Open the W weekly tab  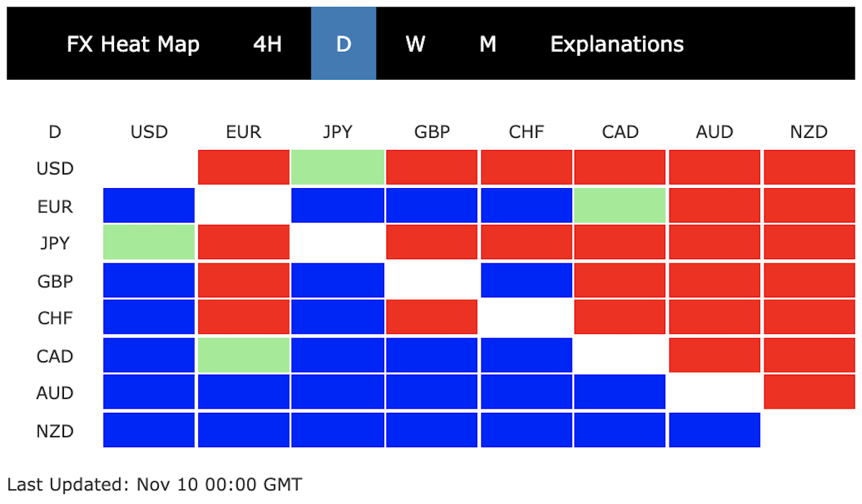415,44
